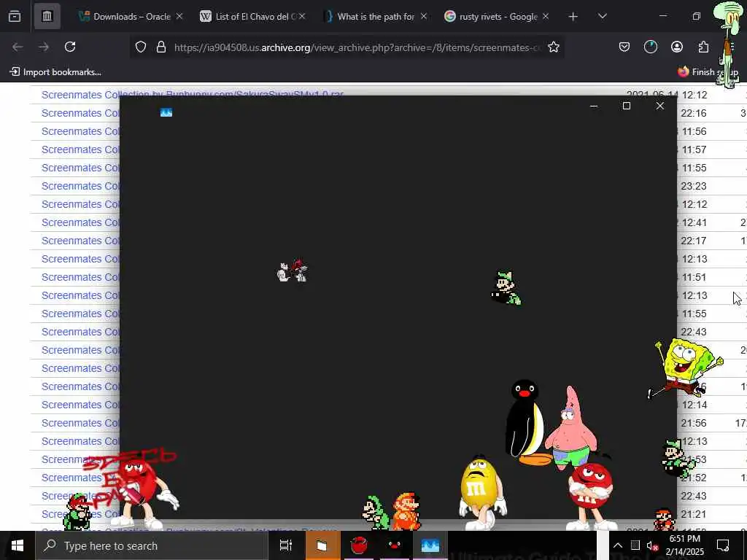Minimize the dark screenmate window
This screenshot has height=560, width=747.
(x=594, y=106)
